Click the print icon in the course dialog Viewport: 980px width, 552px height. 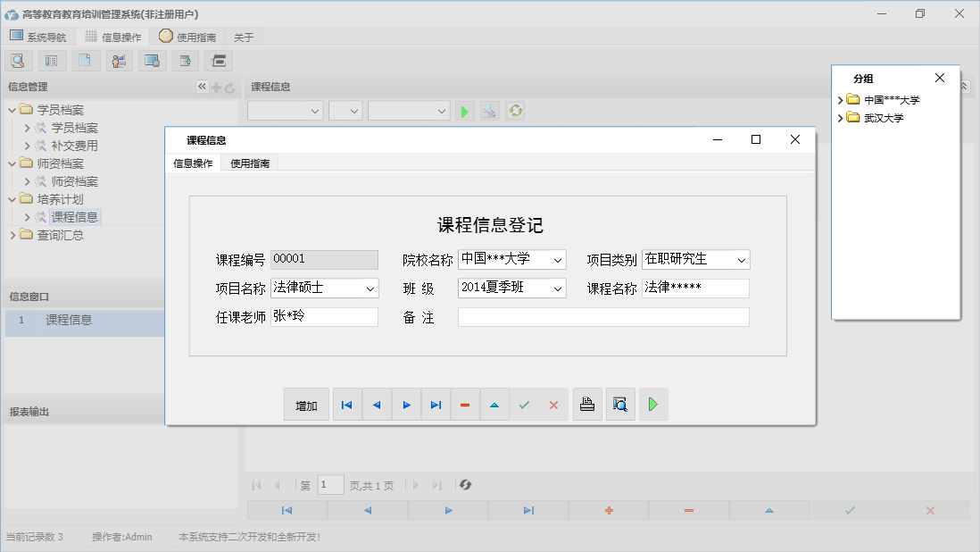[587, 404]
